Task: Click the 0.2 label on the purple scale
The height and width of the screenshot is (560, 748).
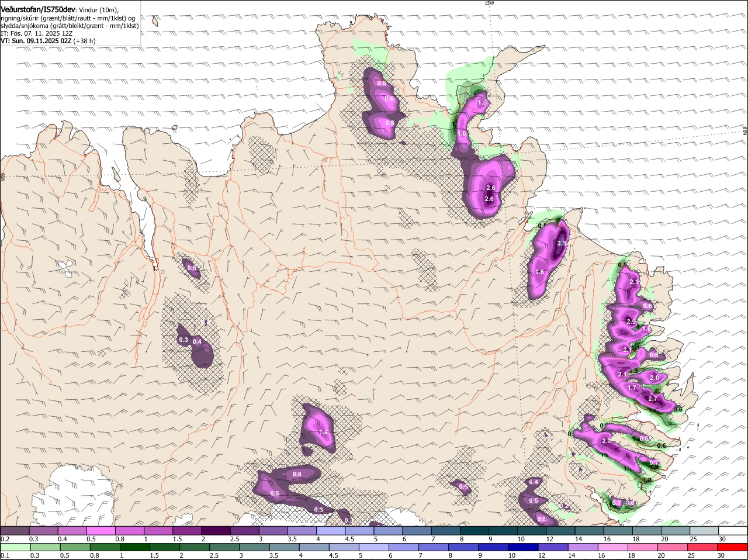Action: (5, 539)
